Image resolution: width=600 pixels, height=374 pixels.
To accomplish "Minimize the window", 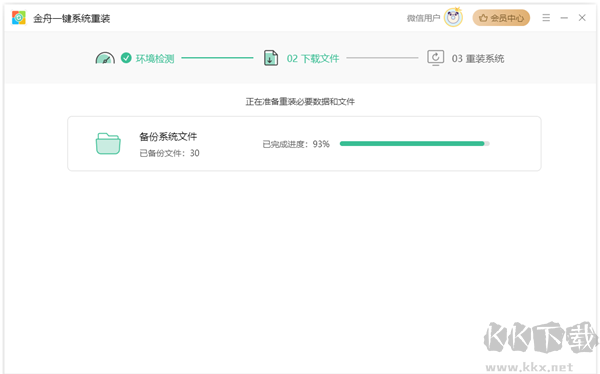I will click(564, 18).
